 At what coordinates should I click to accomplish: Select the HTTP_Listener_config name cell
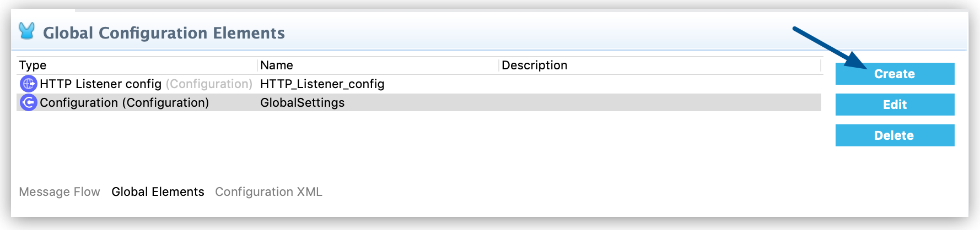(322, 84)
